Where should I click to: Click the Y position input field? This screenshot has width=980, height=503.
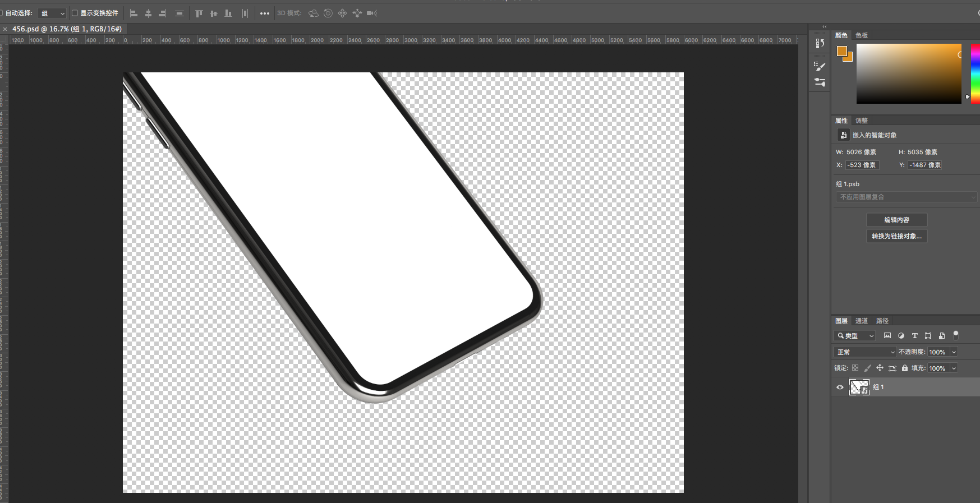[x=924, y=165]
